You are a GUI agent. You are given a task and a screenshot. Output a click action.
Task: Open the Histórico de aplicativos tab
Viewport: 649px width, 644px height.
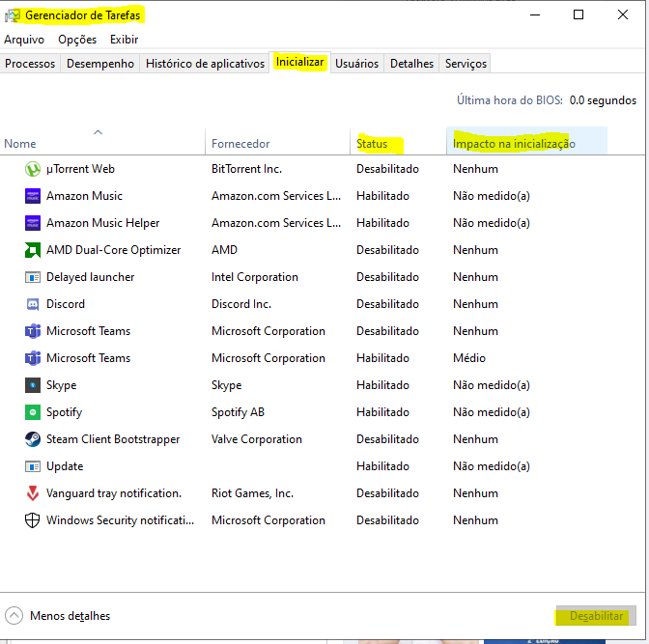[205, 64]
